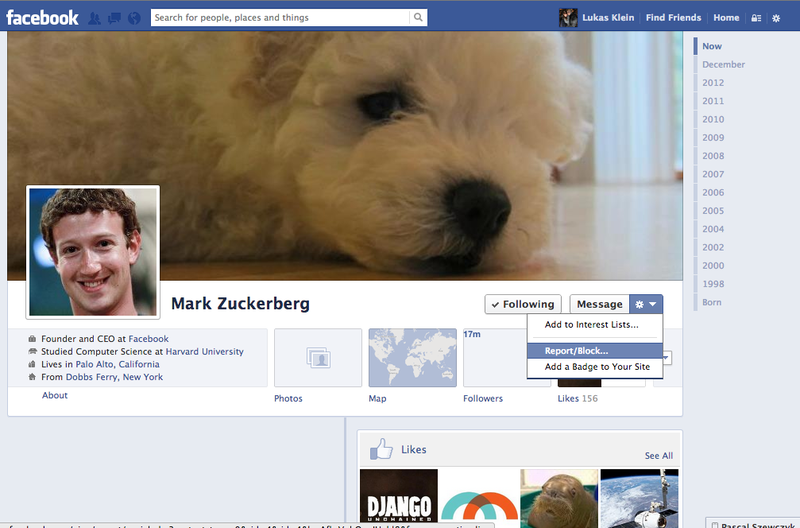
Task: Toggle the Following button
Action: pyautogui.click(x=523, y=304)
